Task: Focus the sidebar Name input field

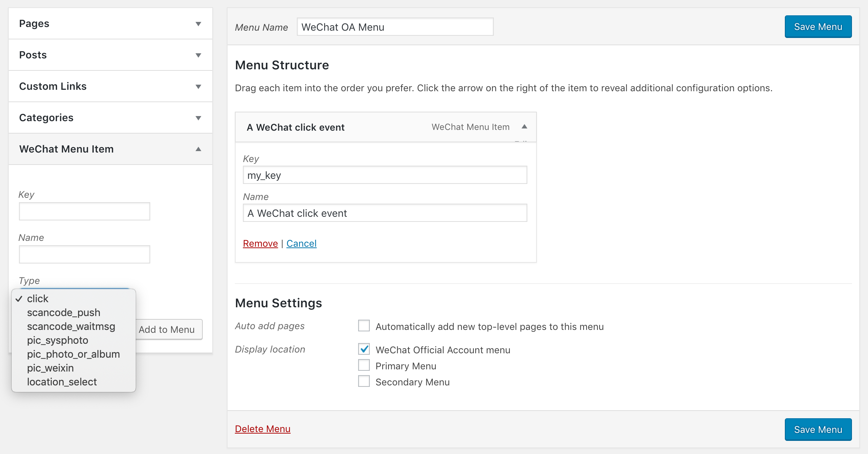Action: 84,254
